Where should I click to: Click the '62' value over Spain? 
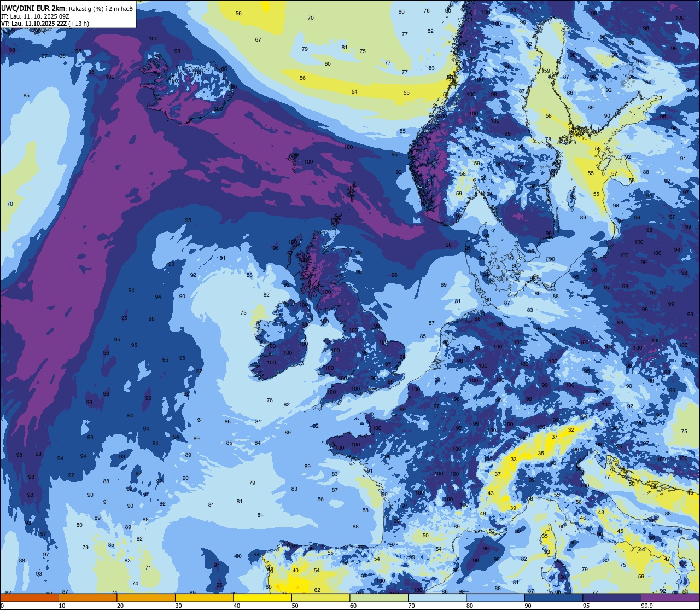(317, 590)
